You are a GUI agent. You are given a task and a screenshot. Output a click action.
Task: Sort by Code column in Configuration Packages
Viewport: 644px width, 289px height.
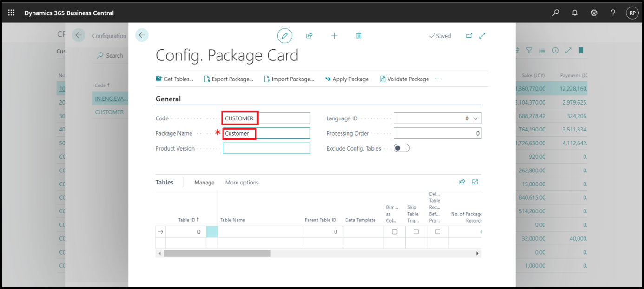tap(102, 85)
